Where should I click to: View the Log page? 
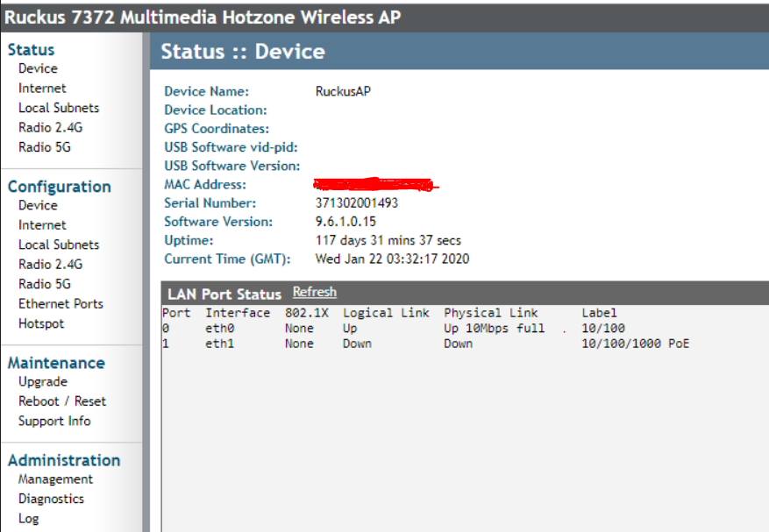(28, 519)
